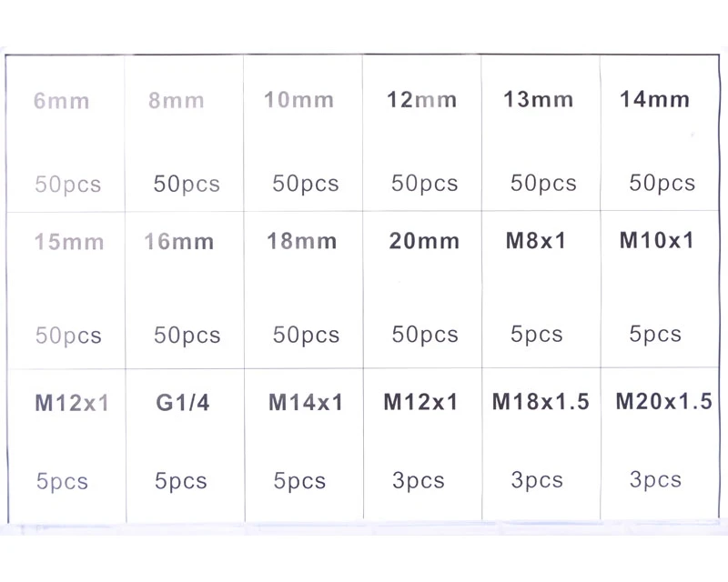Image resolution: width=728 pixels, height=582 pixels.
Task: Select the 12mm size label
Action: [x=421, y=99]
